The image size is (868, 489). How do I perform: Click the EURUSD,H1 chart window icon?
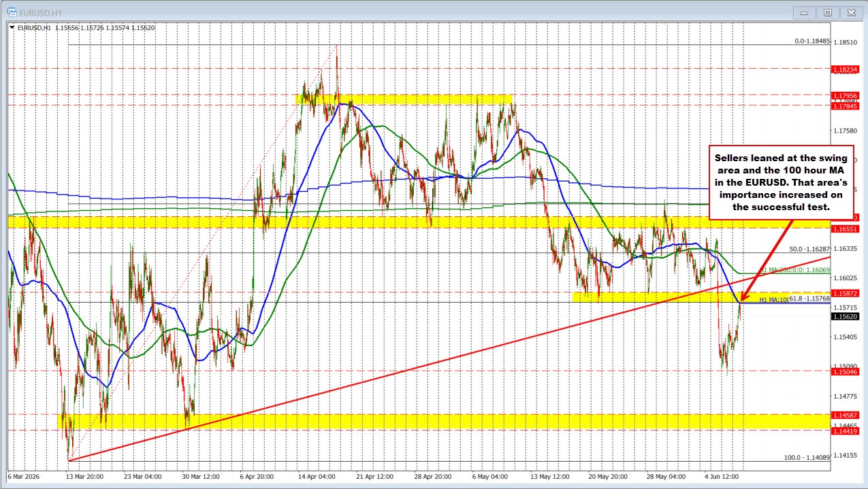coord(11,12)
